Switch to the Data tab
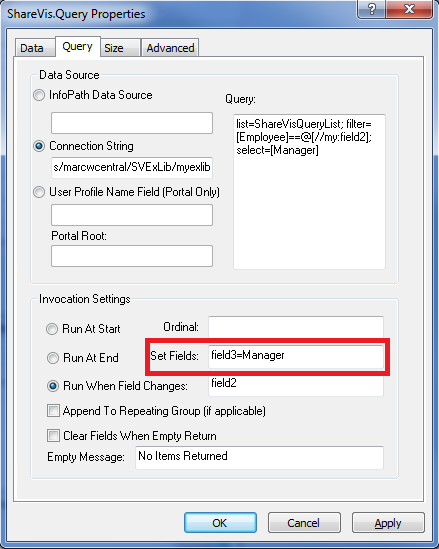Screen dimensions: 439x549 pos(34,48)
